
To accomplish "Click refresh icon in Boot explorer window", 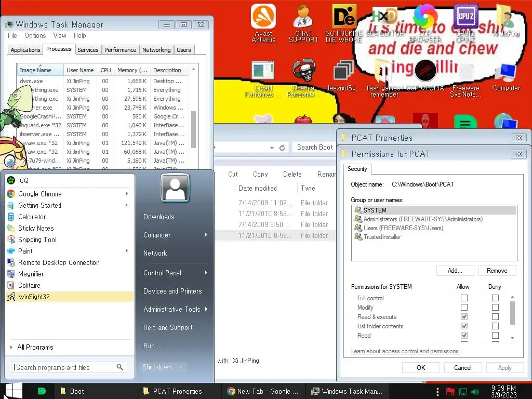I will coord(282,148).
